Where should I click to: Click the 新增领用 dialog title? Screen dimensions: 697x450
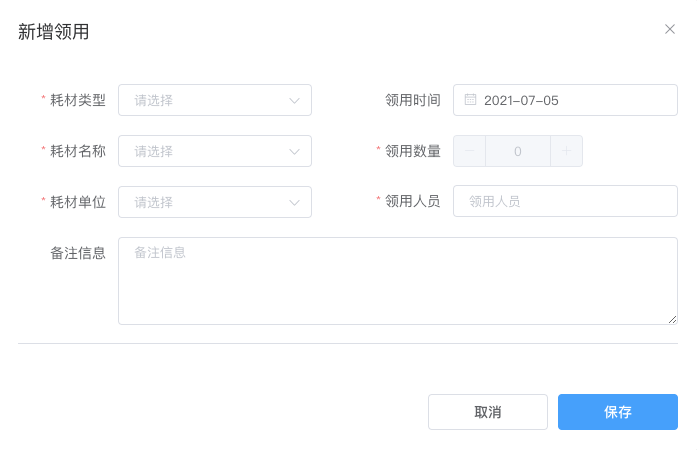click(53, 32)
